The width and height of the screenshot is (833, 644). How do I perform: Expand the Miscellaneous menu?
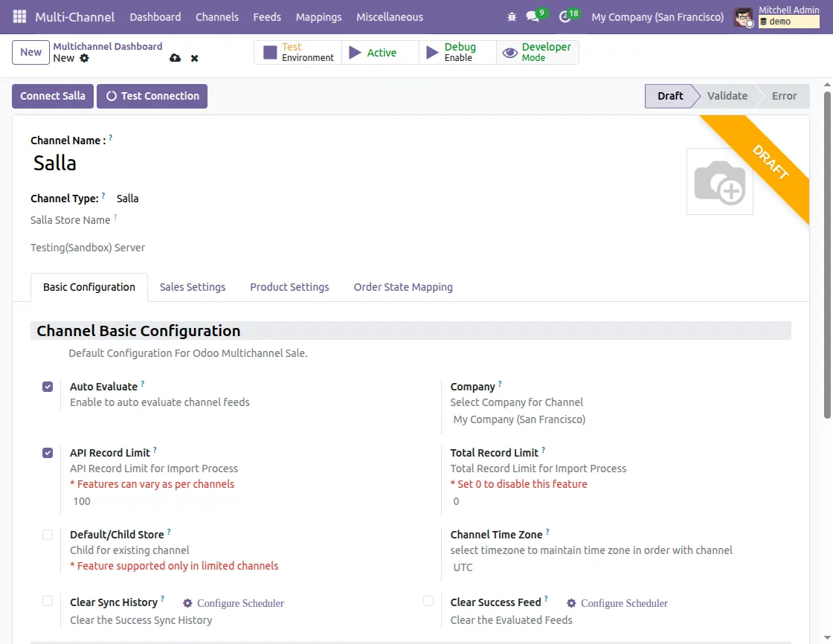click(x=389, y=16)
